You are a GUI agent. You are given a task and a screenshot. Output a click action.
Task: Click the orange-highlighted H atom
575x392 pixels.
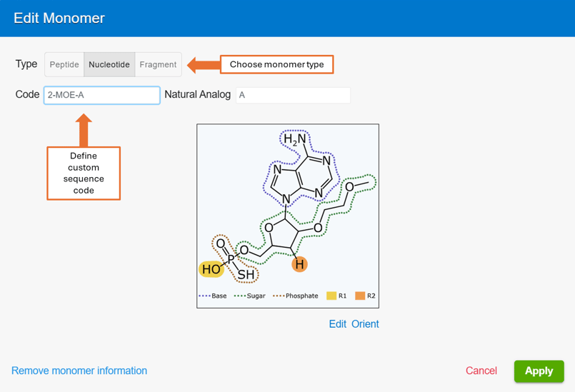300,264
